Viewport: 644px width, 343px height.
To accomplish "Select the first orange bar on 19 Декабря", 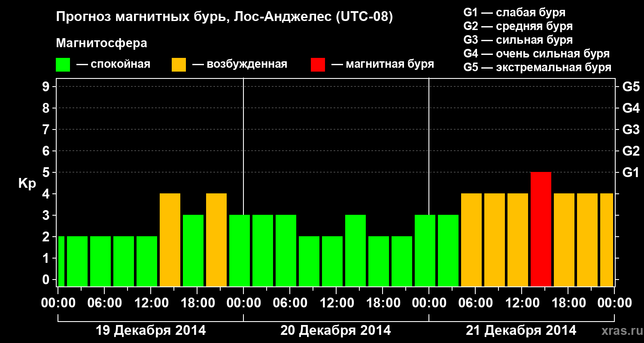I will [x=170, y=240].
